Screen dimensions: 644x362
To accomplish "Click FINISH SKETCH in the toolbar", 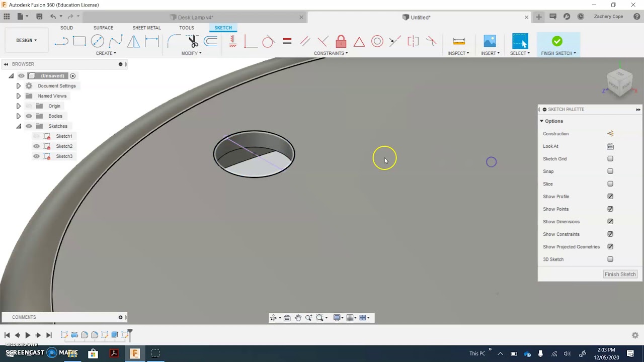I will coord(557,44).
